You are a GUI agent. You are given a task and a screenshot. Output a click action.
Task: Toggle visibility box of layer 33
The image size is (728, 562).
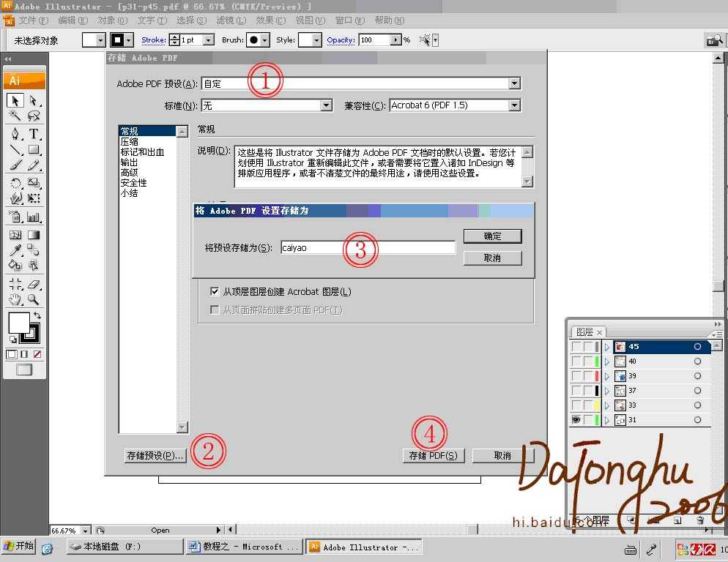point(576,405)
